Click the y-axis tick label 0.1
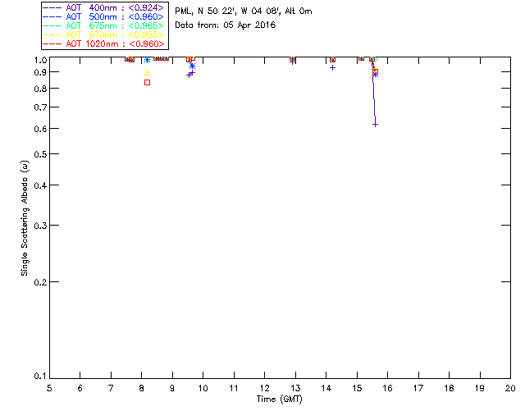Viewport: 525px width, 420px height. (x=40, y=377)
